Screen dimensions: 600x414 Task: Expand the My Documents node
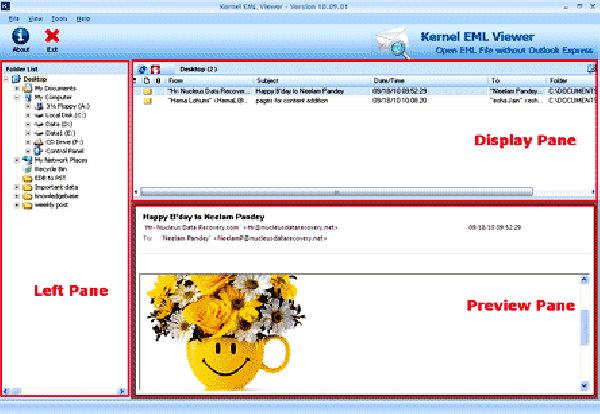click(17, 88)
